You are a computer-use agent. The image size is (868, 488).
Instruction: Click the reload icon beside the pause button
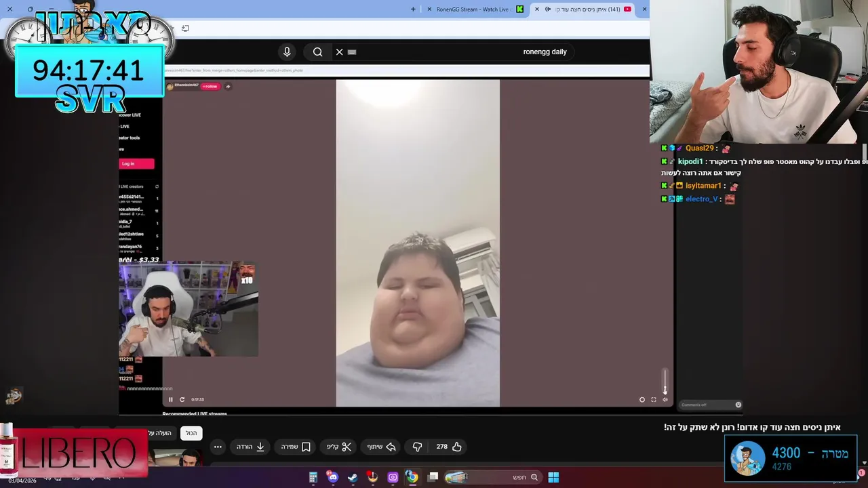[x=182, y=399]
